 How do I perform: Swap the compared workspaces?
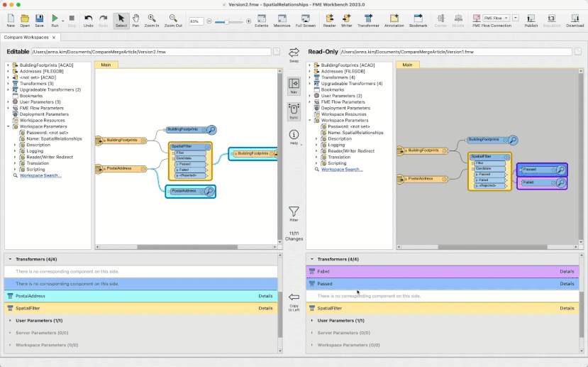pos(294,55)
